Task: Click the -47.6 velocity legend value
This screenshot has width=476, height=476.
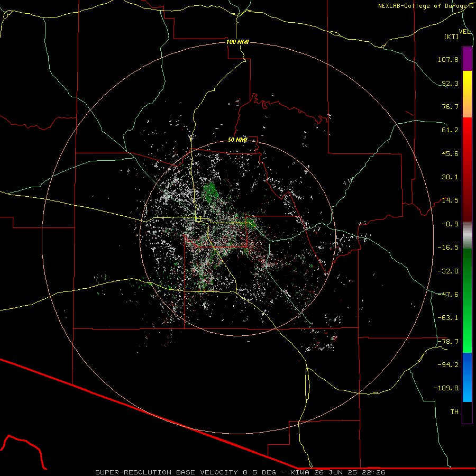Action: 448,295
